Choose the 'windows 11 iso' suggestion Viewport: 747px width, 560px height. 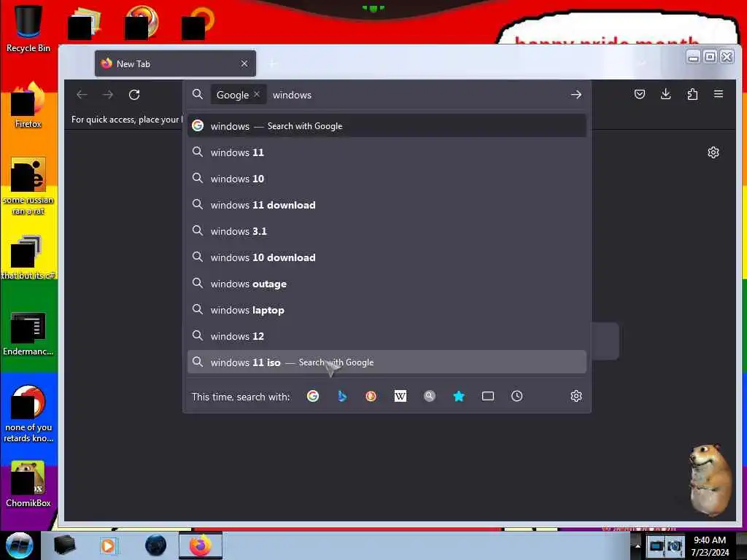click(387, 362)
